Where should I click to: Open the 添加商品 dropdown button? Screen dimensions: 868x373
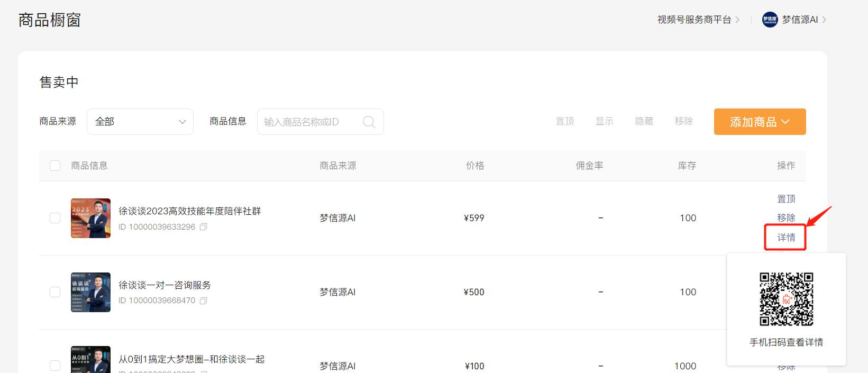pyautogui.click(x=760, y=122)
